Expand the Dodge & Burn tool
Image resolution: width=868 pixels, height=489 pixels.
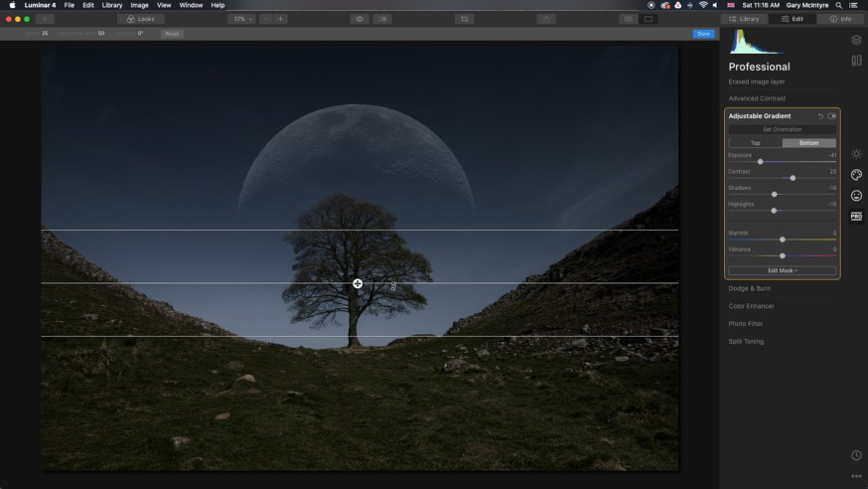749,288
